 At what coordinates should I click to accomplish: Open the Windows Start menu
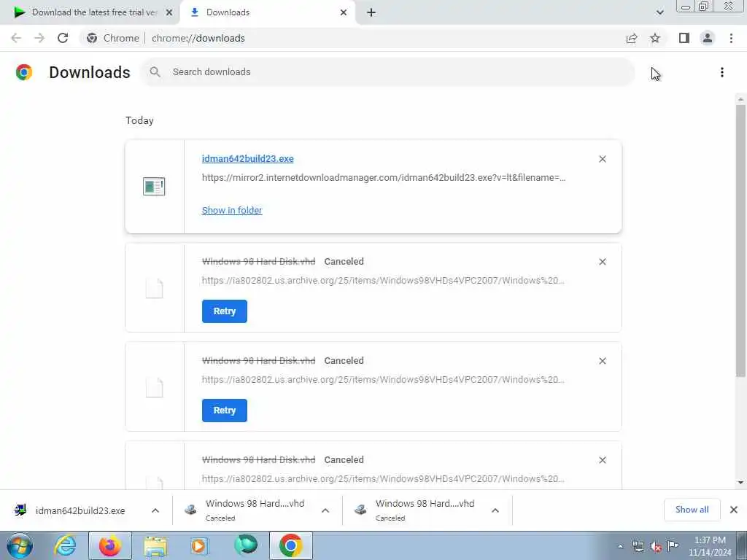click(19, 545)
